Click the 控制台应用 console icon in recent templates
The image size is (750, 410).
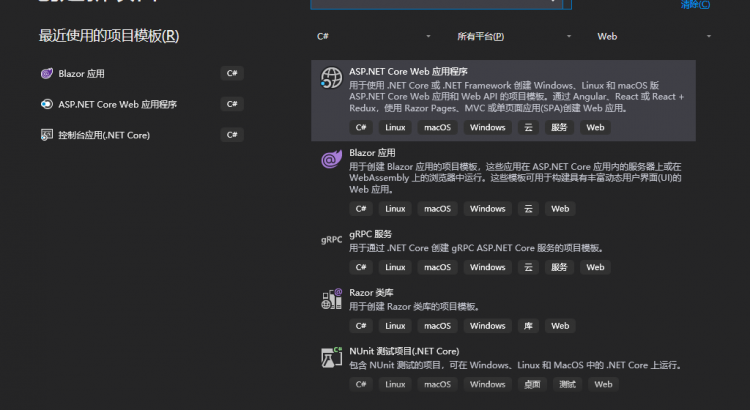[46, 135]
